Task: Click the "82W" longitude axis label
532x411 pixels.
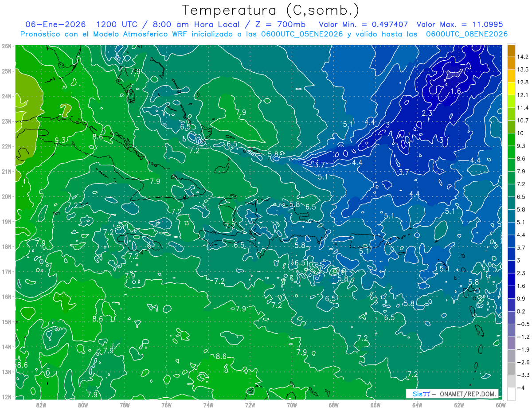Action: click(x=41, y=404)
